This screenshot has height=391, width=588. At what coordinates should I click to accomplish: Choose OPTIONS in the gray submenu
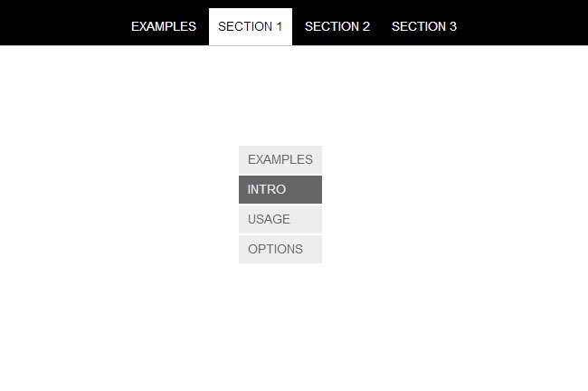[x=280, y=249]
